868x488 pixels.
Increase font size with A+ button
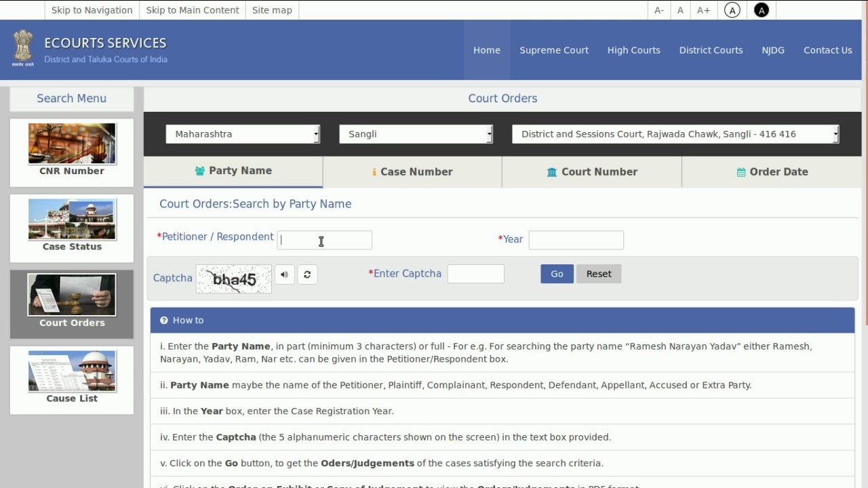[x=704, y=10]
